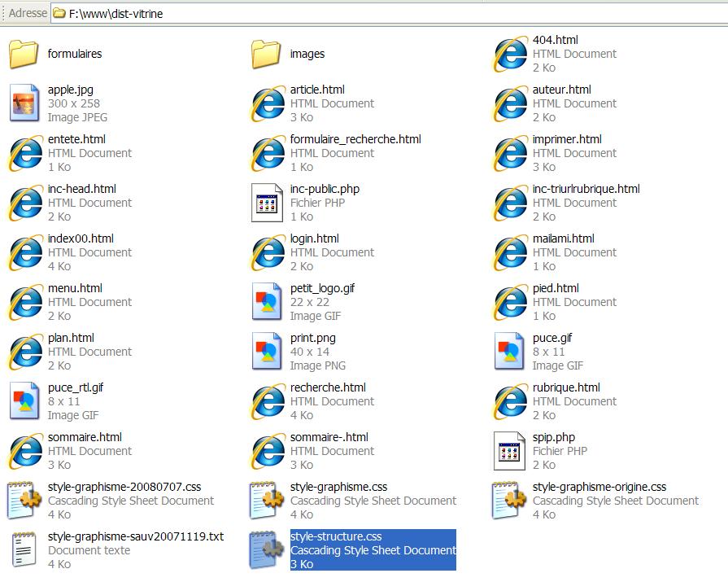Image resolution: width=728 pixels, height=582 pixels.
Task: Click the 404.html file icon
Action: click(x=510, y=54)
